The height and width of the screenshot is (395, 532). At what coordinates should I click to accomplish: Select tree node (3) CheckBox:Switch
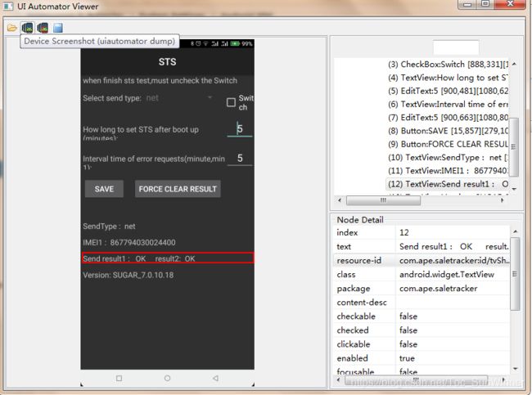(448, 65)
